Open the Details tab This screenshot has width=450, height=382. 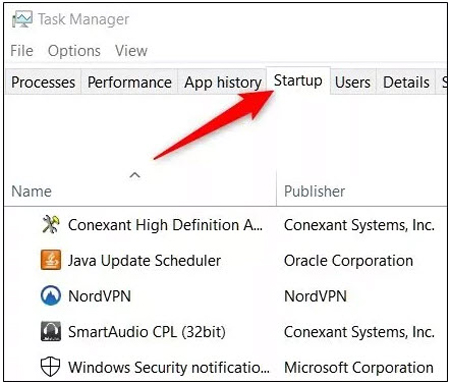406,82
